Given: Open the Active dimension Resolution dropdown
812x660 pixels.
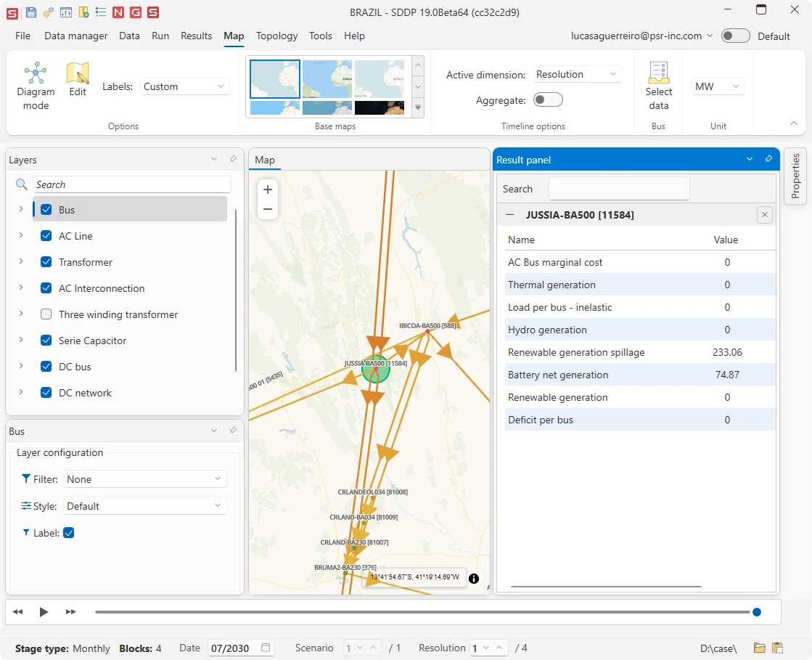Looking at the screenshot, I should point(578,74).
